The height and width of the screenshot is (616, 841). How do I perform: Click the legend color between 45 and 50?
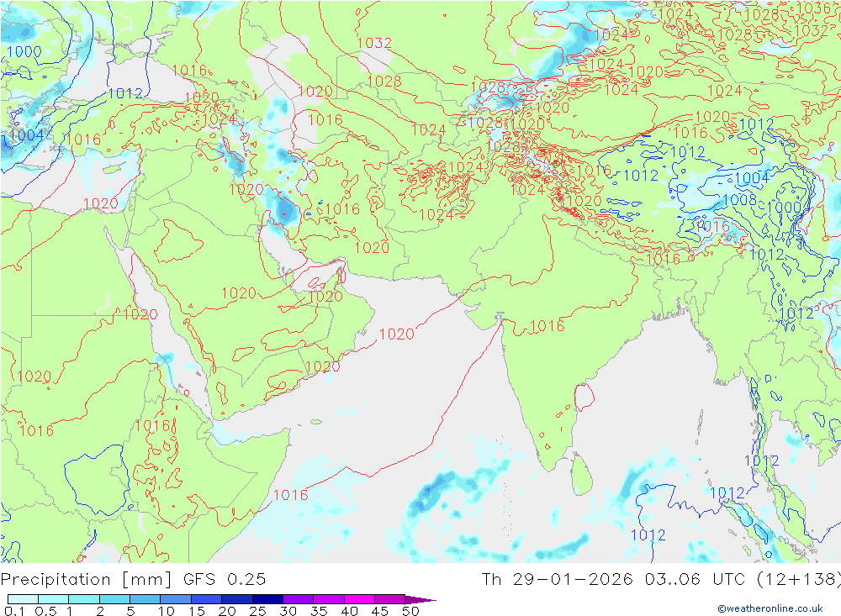click(390, 599)
